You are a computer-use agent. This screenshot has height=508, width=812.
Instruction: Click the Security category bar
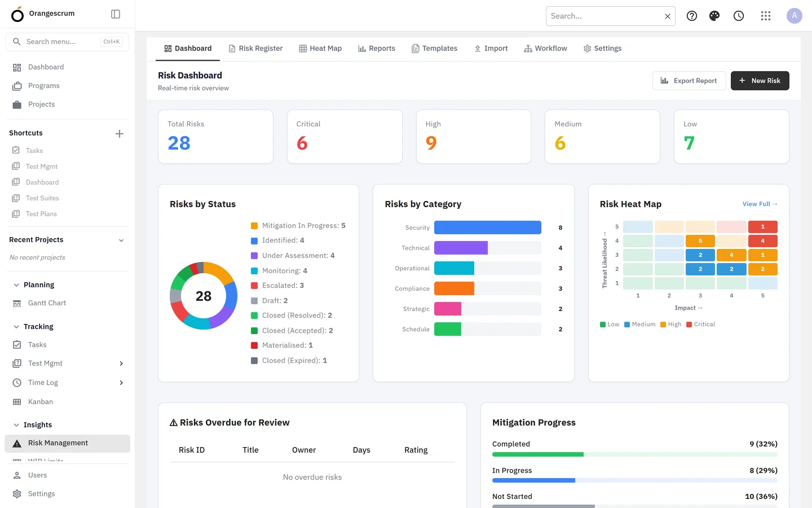[488, 227]
